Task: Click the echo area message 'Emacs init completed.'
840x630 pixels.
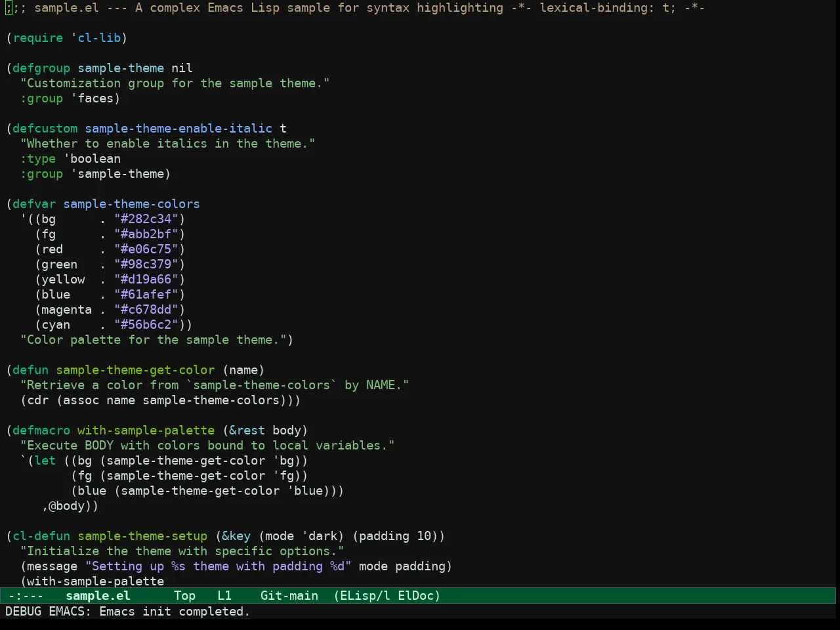Action: click(174, 612)
